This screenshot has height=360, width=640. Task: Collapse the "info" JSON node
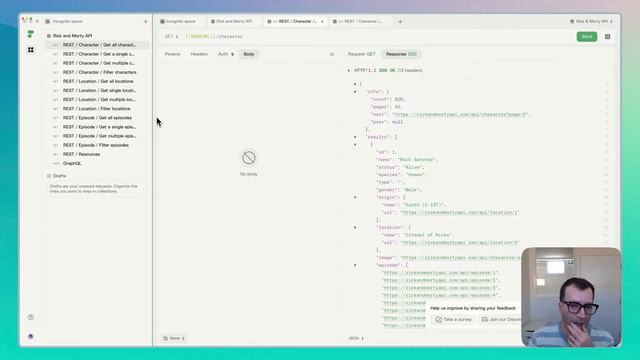[x=355, y=92]
